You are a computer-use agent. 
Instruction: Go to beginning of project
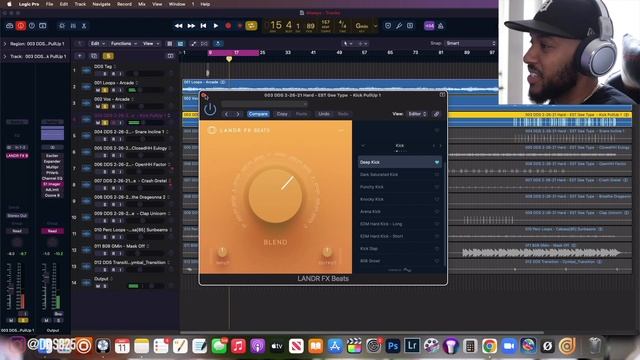pos(203,26)
